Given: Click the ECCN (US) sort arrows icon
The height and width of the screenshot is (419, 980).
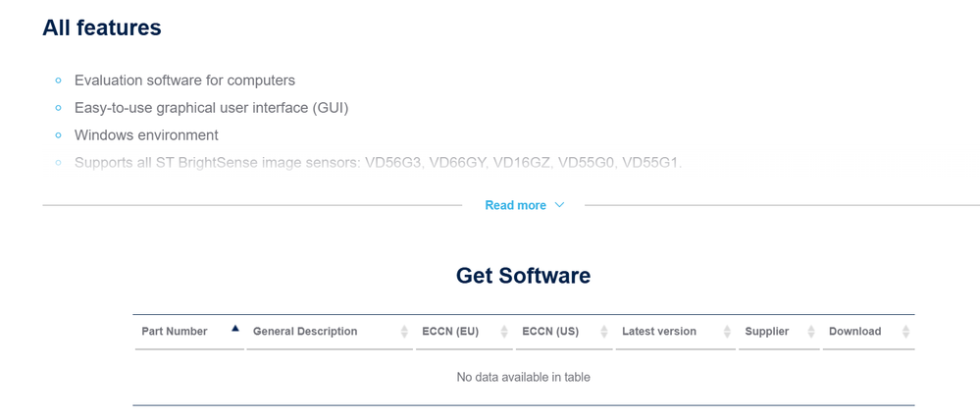Looking at the screenshot, I should click(x=604, y=332).
